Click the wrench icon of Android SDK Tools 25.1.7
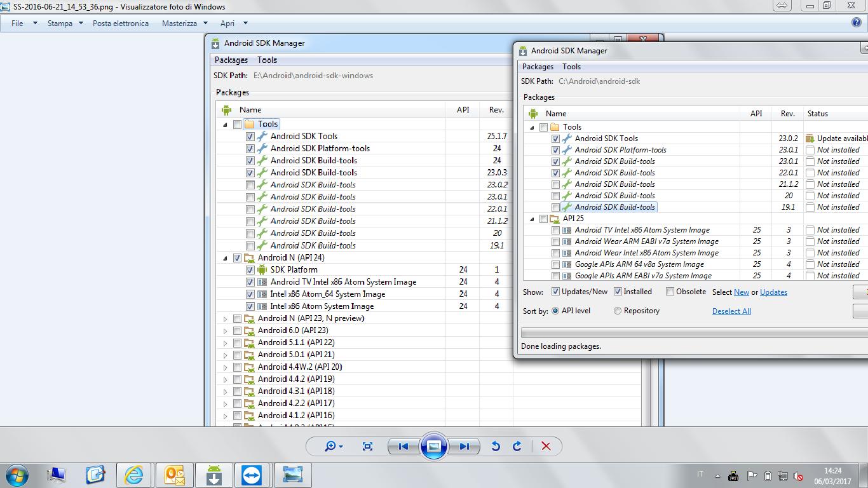This screenshot has height=488, width=868. [x=262, y=136]
